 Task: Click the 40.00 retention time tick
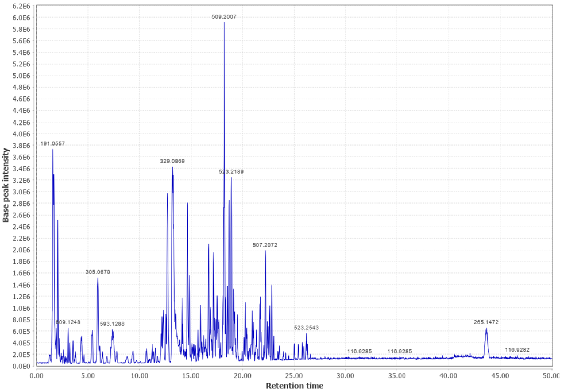[x=449, y=375]
